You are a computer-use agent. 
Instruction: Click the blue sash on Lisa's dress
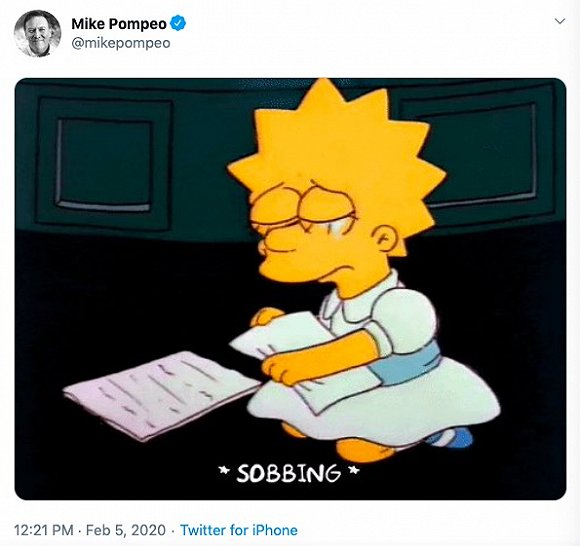point(409,364)
